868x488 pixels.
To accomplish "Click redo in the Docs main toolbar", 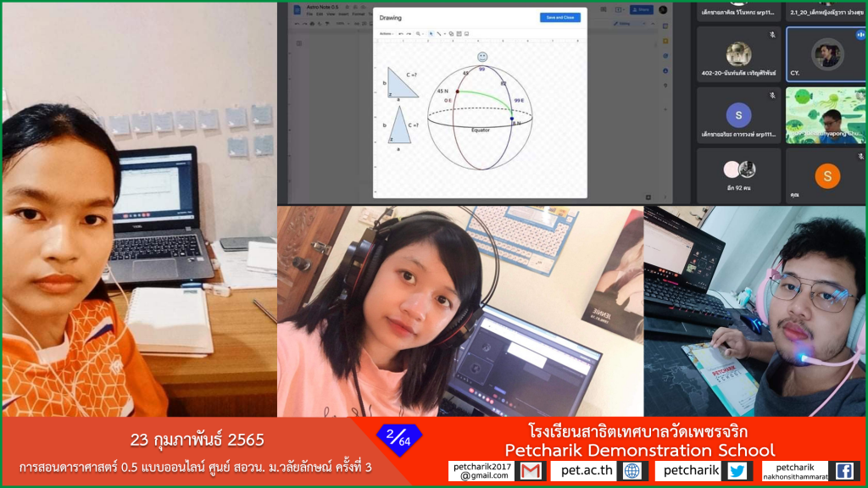I will [305, 24].
